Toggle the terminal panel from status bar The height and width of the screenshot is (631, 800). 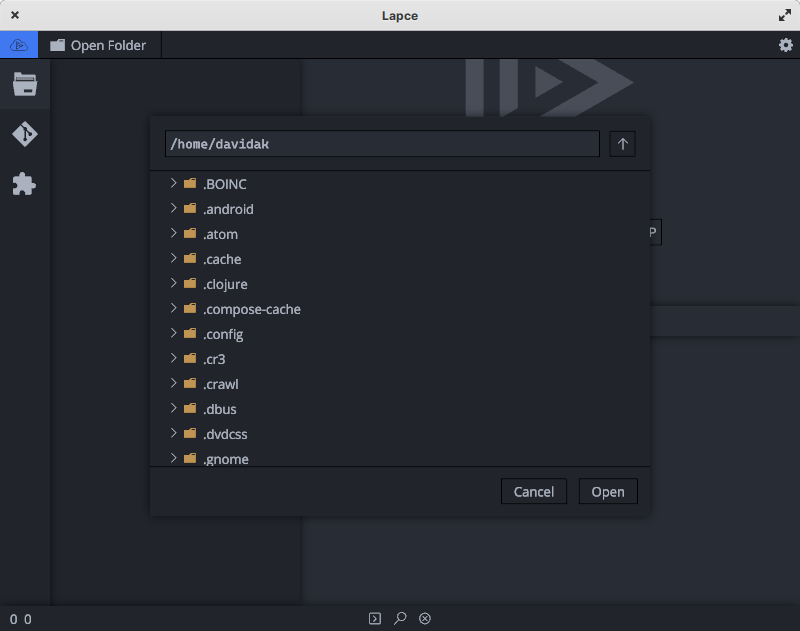click(x=377, y=617)
